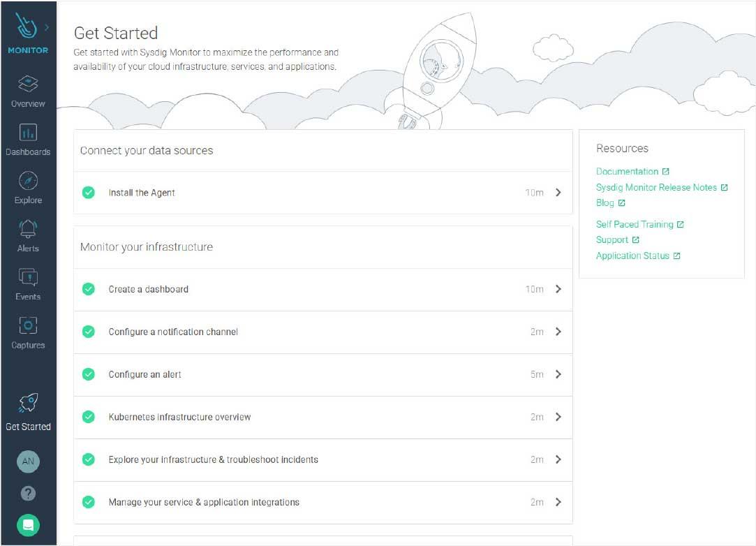Click the Create a dashboard checkmark

pos(89,289)
